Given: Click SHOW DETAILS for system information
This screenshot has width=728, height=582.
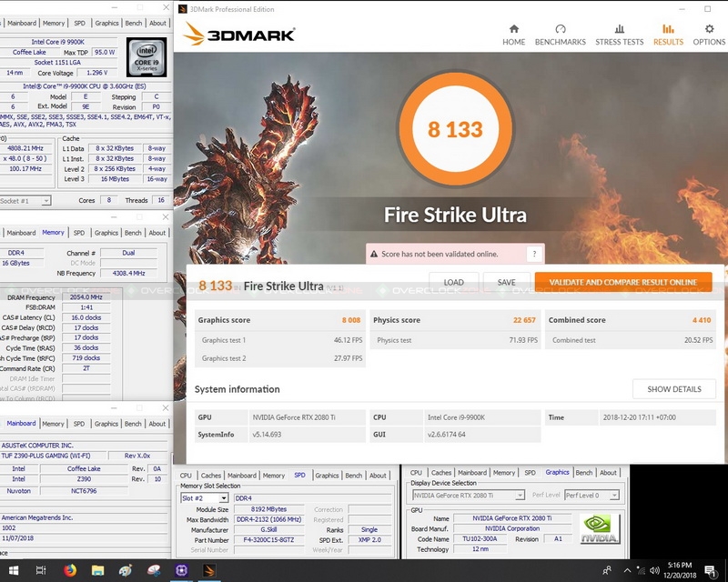Looking at the screenshot, I should [x=674, y=389].
